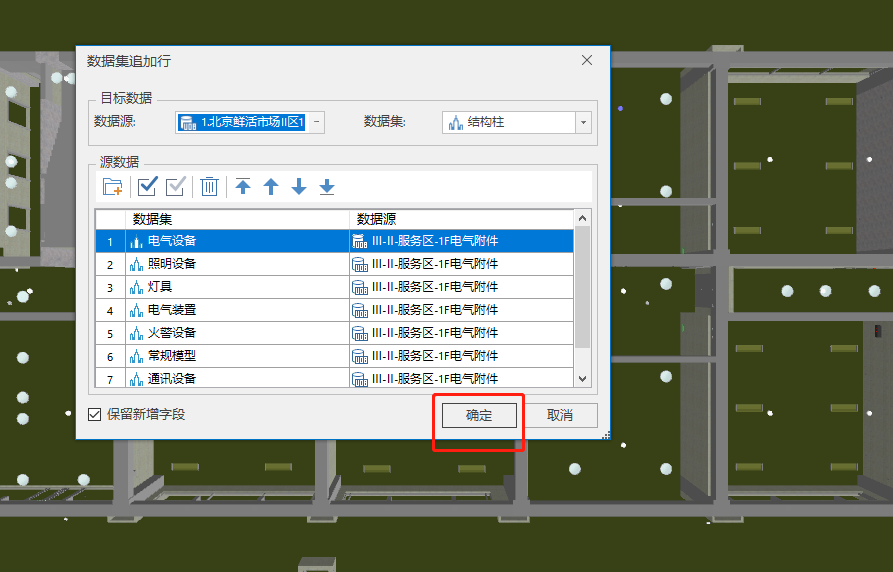893x572 pixels.
Task: Click the 确定 button
Action: 480,415
